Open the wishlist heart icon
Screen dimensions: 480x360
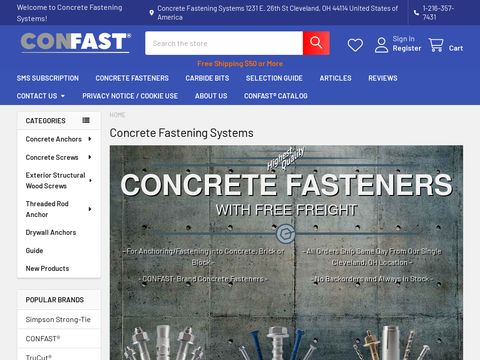(x=355, y=45)
